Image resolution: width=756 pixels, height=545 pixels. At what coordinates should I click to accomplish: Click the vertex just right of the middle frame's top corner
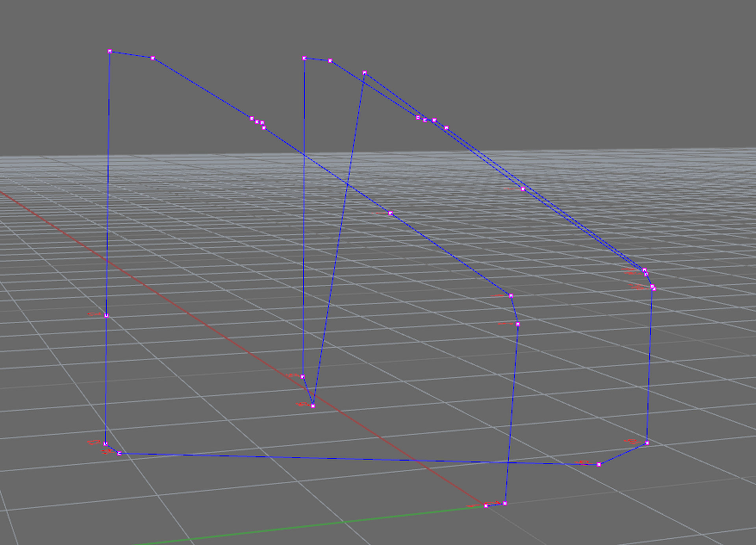tap(330, 61)
